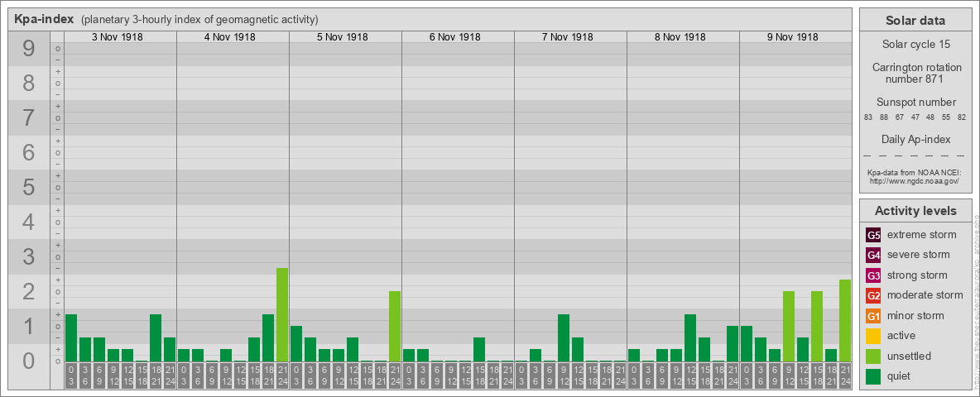The width and height of the screenshot is (980, 397).
Task: Click the Kp scale number 5
Action: [28, 187]
